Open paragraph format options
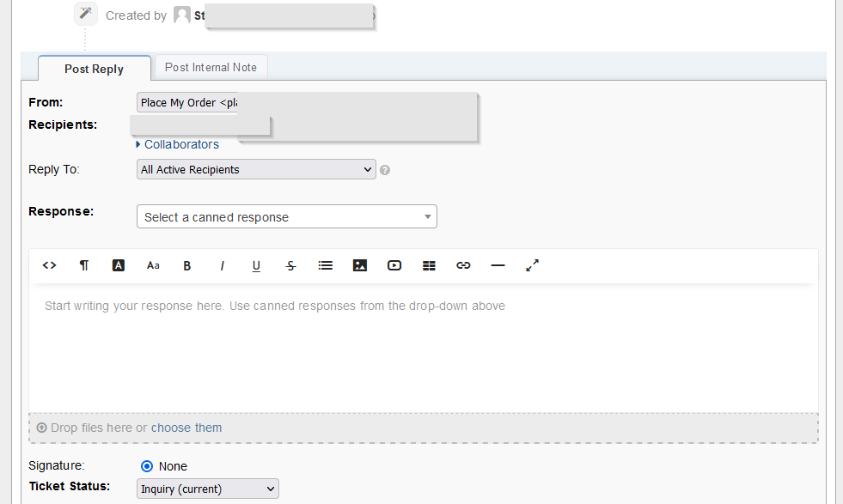843x504 pixels. 84,266
